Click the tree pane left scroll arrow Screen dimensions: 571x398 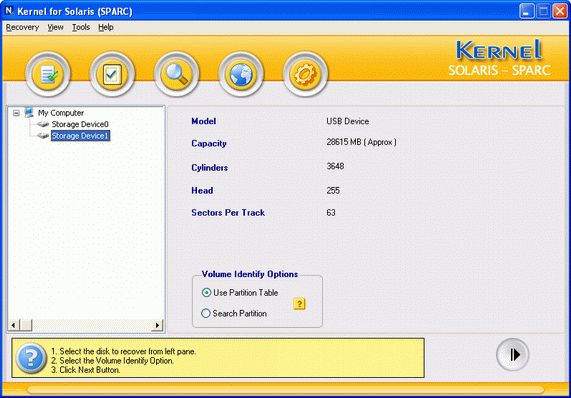click(x=13, y=325)
